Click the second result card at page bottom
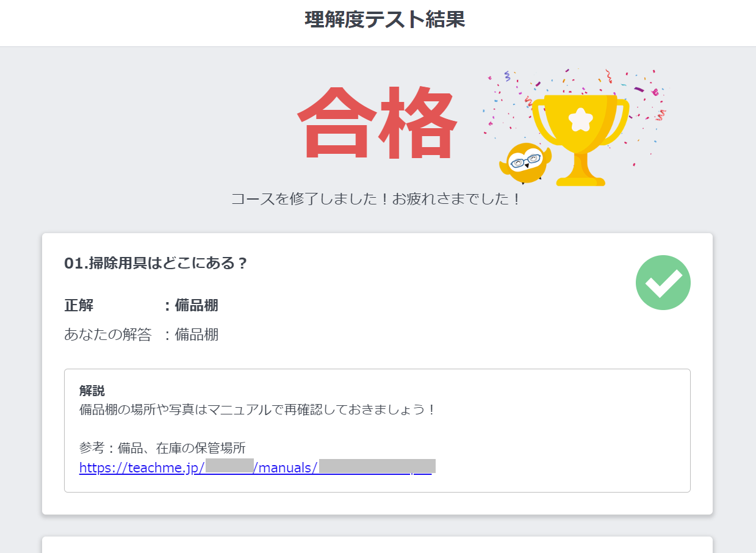Image resolution: width=756 pixels, height=553 pixels. tap(377, 545)
